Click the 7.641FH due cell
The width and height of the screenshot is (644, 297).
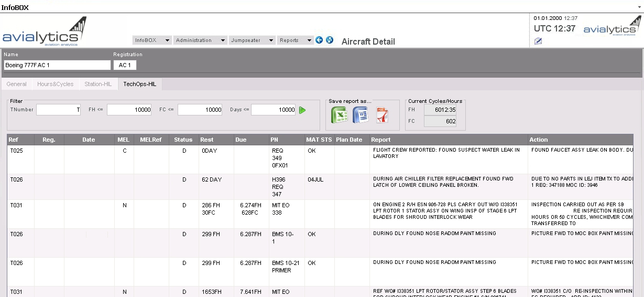(250, 292)
